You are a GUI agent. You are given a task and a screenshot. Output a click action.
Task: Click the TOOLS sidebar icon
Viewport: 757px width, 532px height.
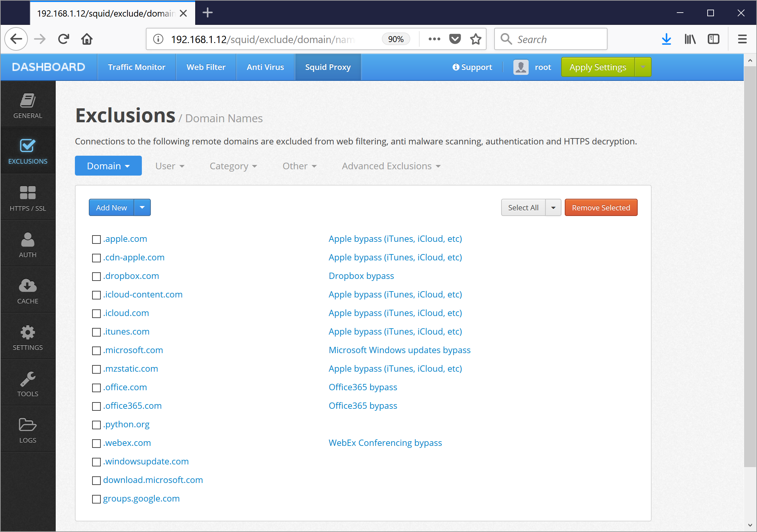[x=27, y=382]
